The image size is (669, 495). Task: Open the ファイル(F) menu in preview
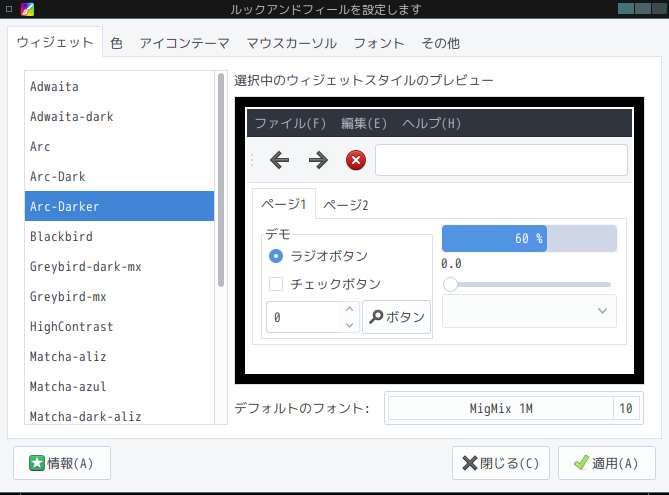(290, 123)
